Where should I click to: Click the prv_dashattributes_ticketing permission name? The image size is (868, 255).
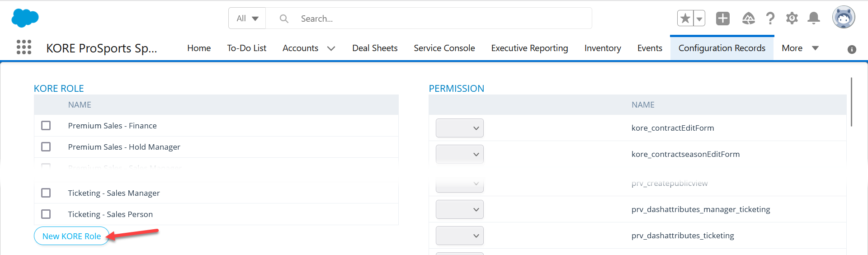tap(683, 236)
